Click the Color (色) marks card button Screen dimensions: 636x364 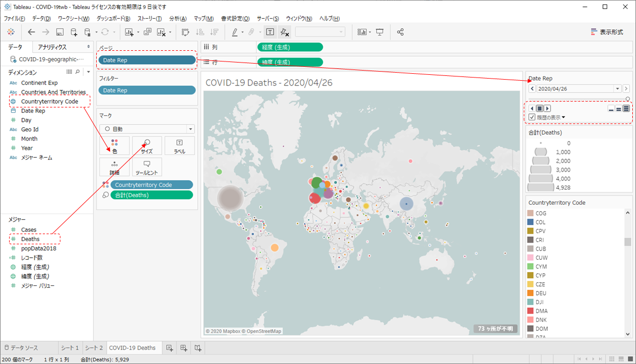coord(115,146)
